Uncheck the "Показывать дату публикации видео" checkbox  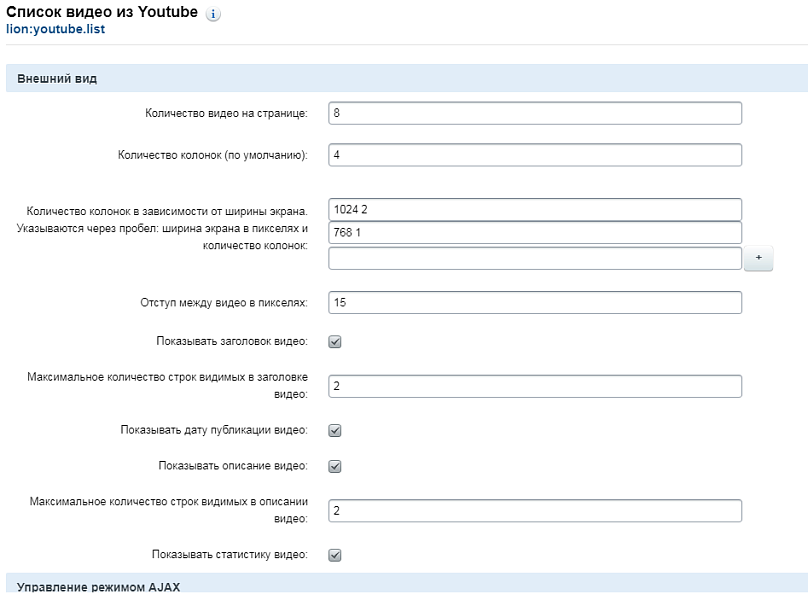[x=335, y=431]
